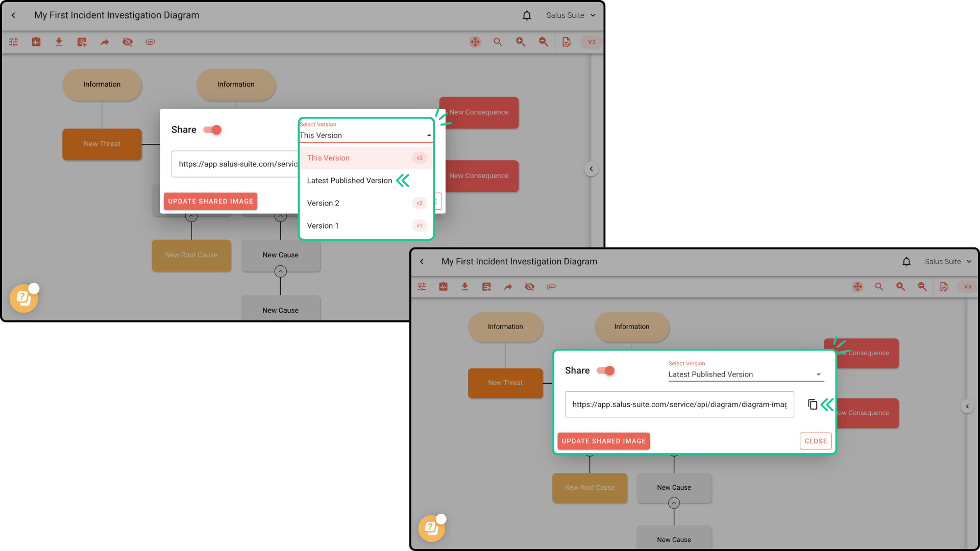Click the copy link icon beside the URL
980x551 pixels.
pyautogui.click(x=813, y=405)
